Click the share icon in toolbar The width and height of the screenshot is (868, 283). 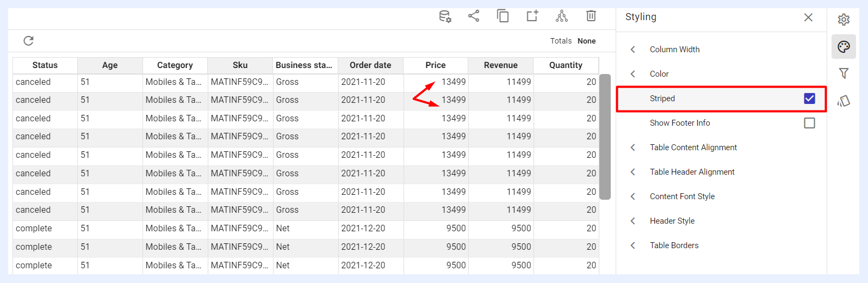[474, 16]
